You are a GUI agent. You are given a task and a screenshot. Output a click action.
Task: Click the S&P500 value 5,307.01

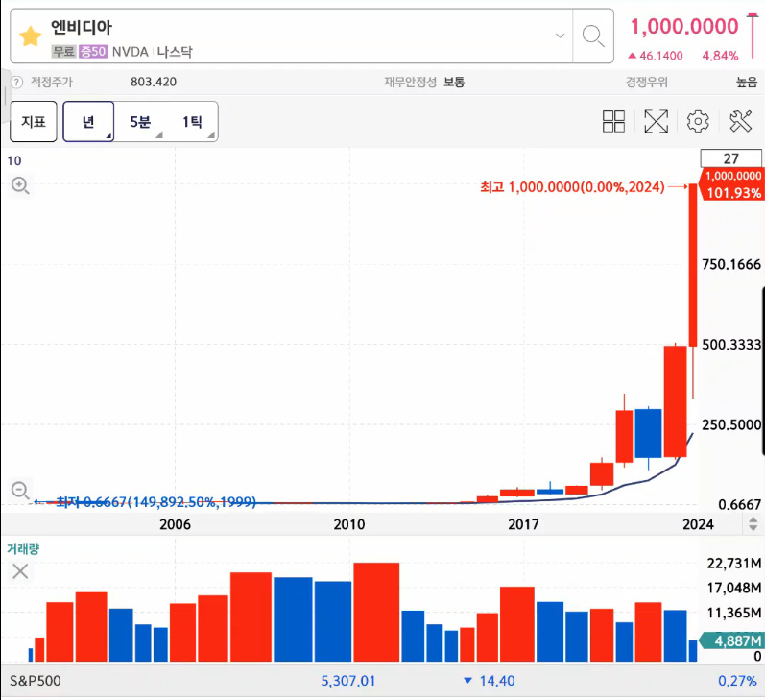coord(347,681)
